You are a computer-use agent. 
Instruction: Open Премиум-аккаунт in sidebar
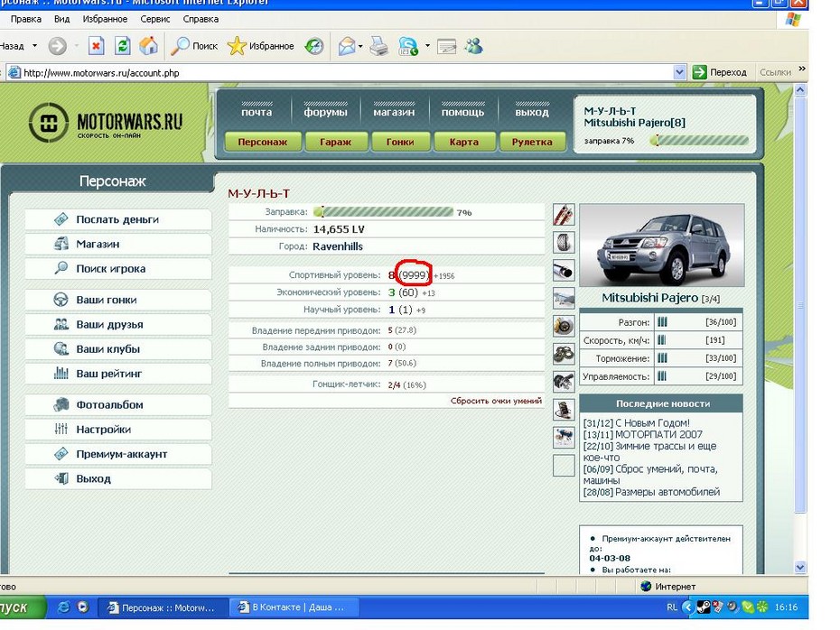point(117,454)
